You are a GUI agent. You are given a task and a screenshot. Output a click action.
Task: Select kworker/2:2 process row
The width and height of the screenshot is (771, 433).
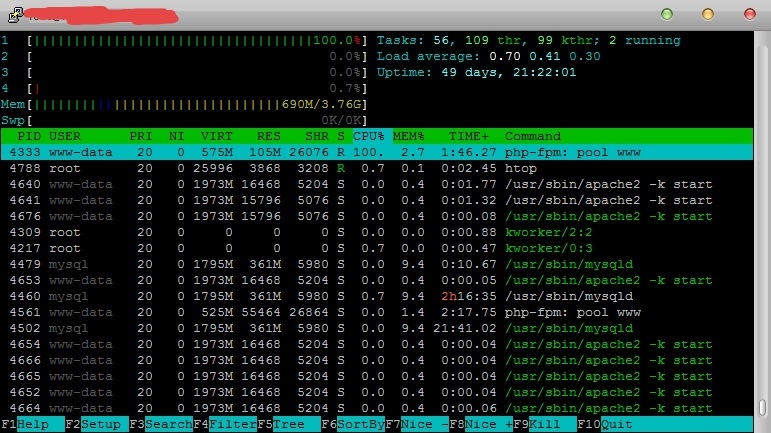click(x=377, y=232)
